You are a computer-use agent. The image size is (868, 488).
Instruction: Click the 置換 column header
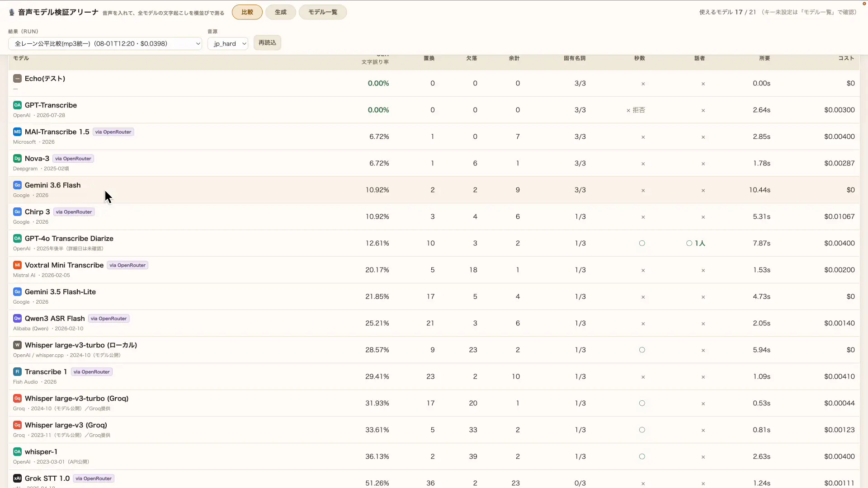tap(429, 58)
